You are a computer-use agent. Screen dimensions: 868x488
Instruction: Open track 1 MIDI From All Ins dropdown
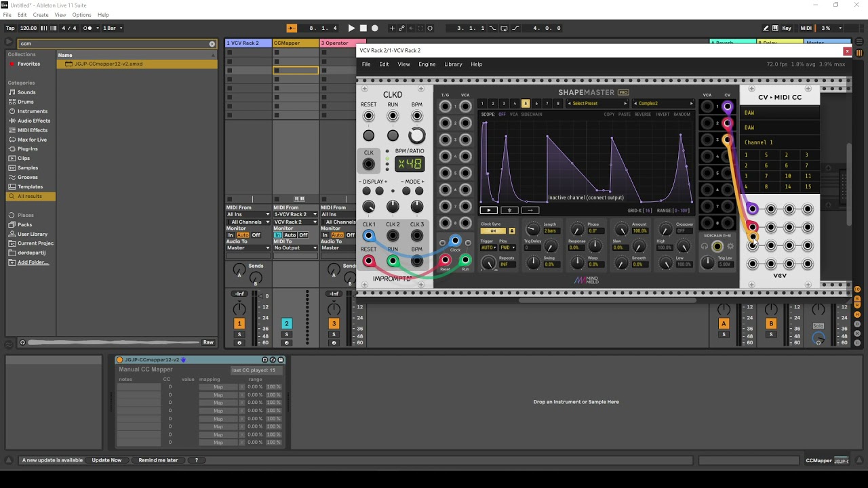tap(248, 214)
